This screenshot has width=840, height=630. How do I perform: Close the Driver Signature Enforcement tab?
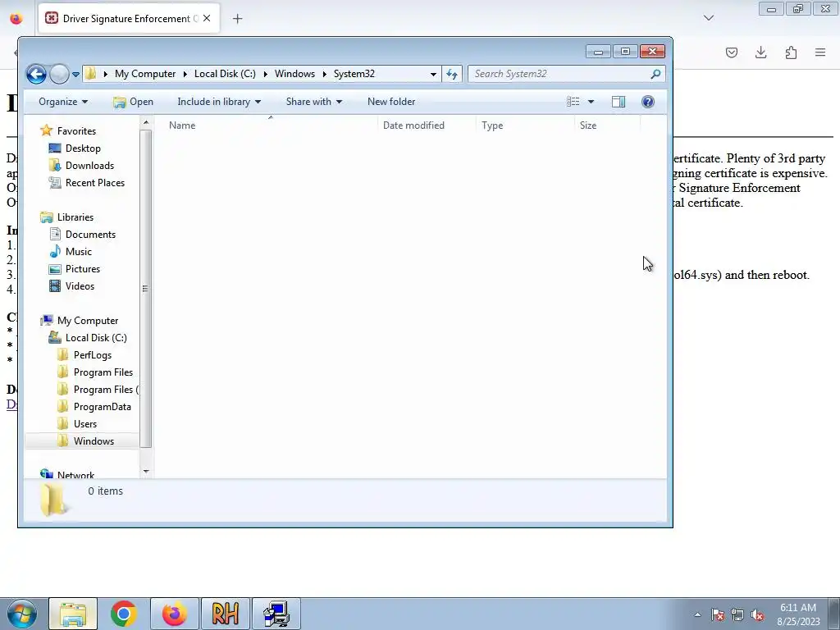point(207,18)
